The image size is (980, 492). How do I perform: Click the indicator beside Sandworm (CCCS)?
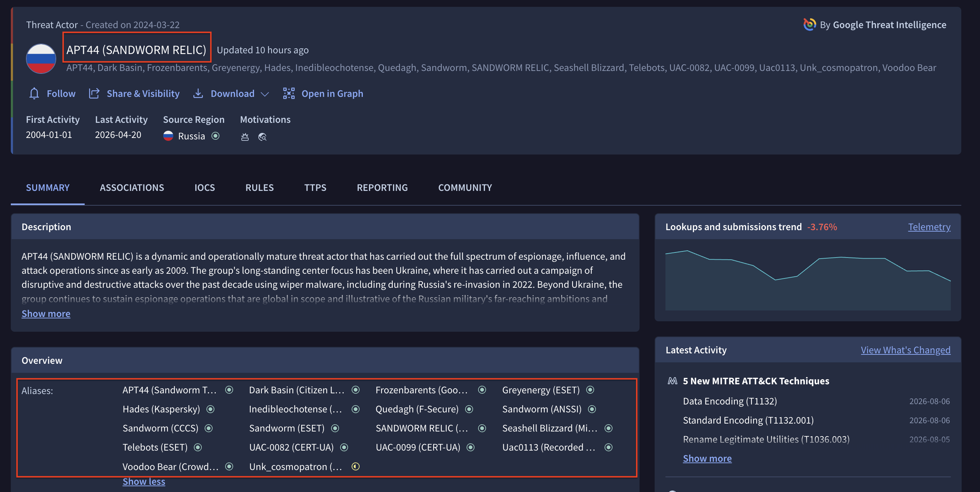[209, 429]
